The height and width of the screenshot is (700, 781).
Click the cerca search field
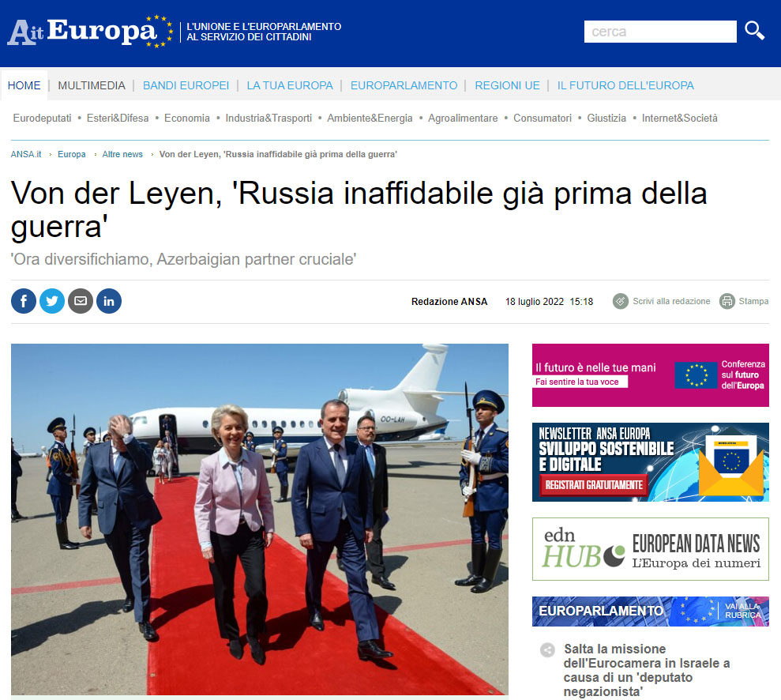(660, 32)
